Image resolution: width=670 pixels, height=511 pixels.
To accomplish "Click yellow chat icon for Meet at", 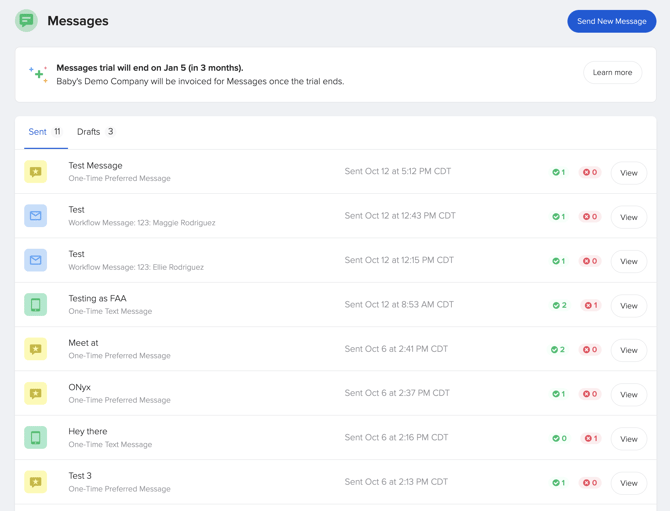I will (36, 349).
